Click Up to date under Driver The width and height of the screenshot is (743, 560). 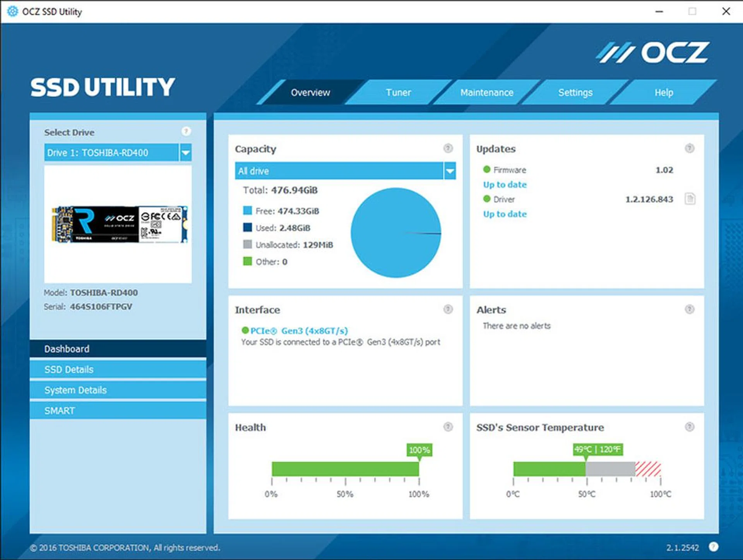pyautogui.click(x=504, y=214)
